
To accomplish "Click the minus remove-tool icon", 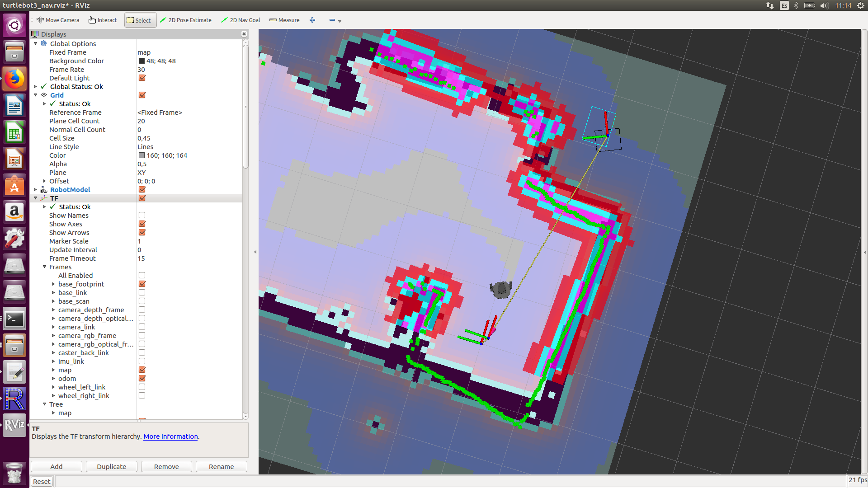I will (332, 20).
